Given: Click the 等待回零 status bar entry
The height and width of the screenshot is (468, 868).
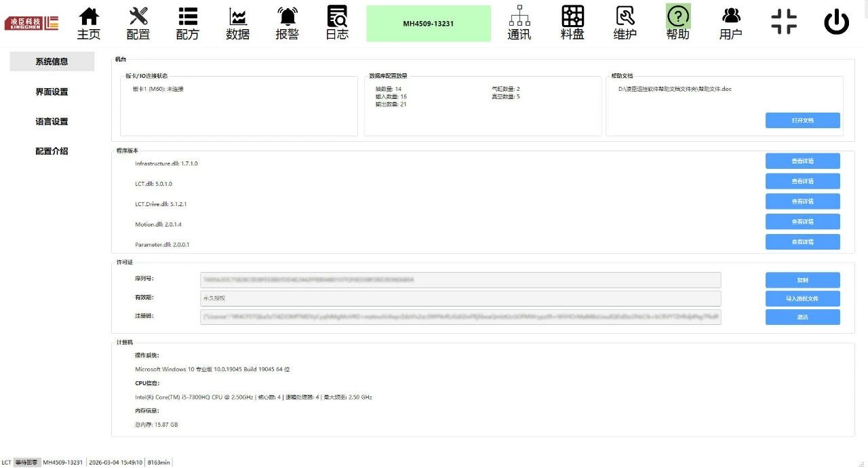Looking at the screenshot, I should coord(26,463).
